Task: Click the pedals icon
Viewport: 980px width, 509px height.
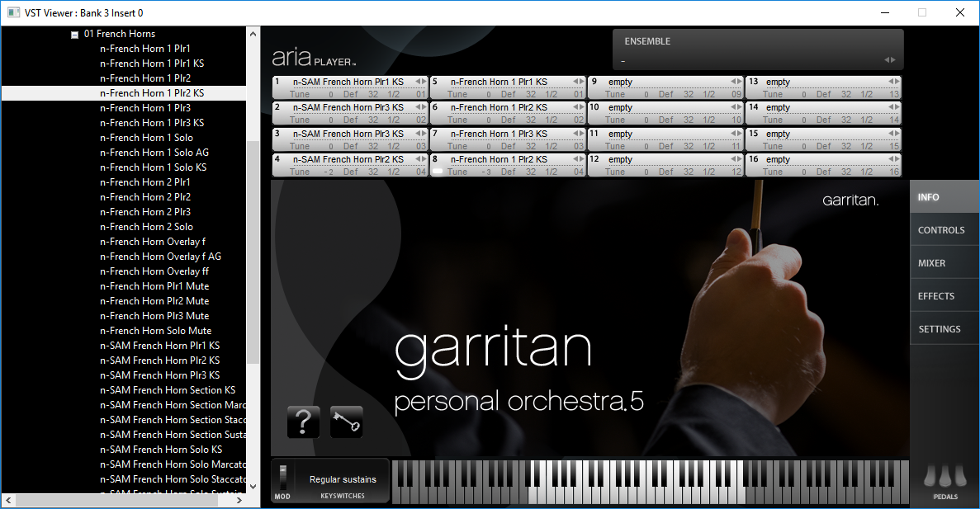Action: click(944, 477)
